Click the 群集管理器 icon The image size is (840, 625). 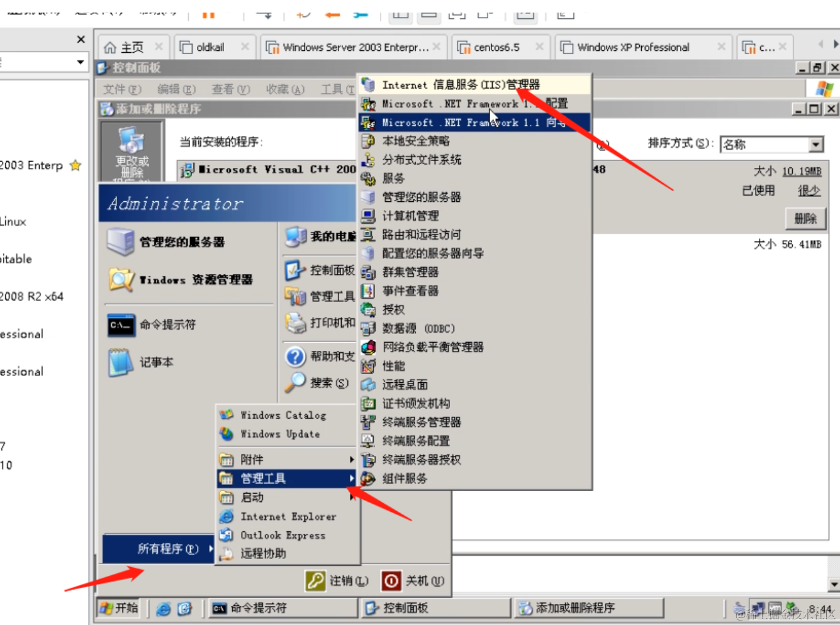pos(368,272)
